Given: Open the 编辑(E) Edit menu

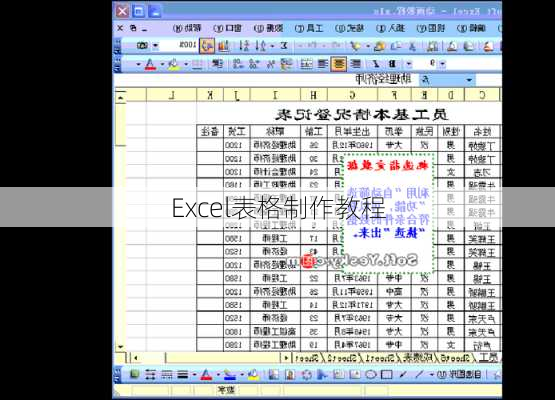Looking at the screenshot, I should pos(471,28).
